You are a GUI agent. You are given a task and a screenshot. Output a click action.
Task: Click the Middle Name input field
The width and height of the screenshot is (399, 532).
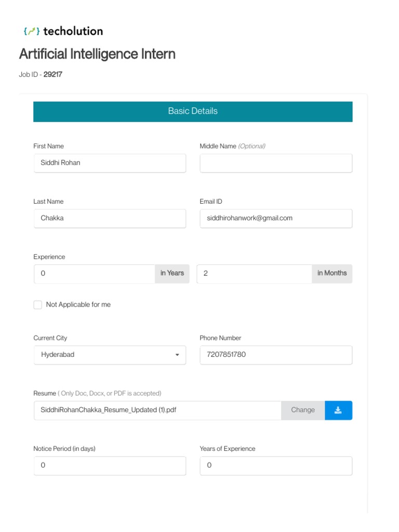pos(276,163)
